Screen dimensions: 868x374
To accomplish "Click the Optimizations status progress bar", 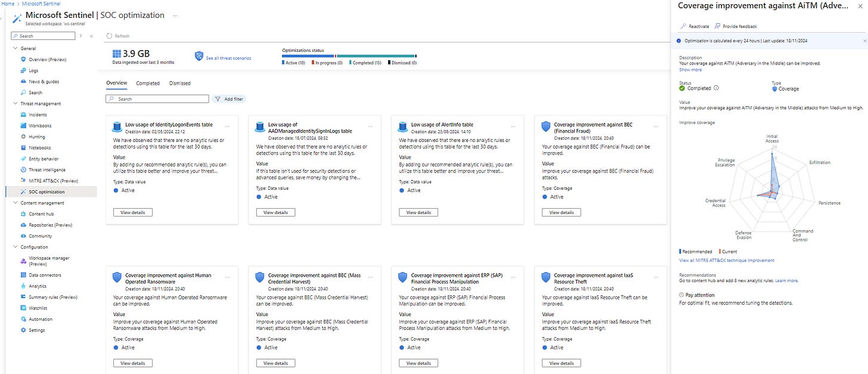I will (349, 56).
